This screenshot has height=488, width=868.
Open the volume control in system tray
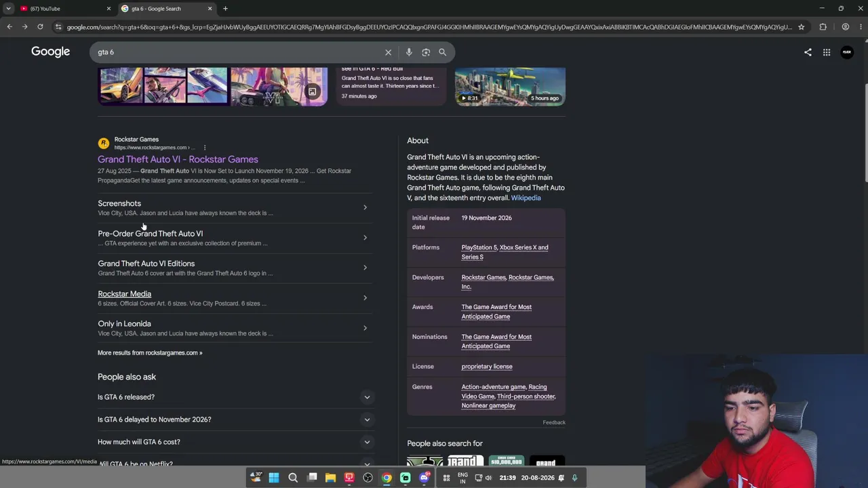coord(488,478)
